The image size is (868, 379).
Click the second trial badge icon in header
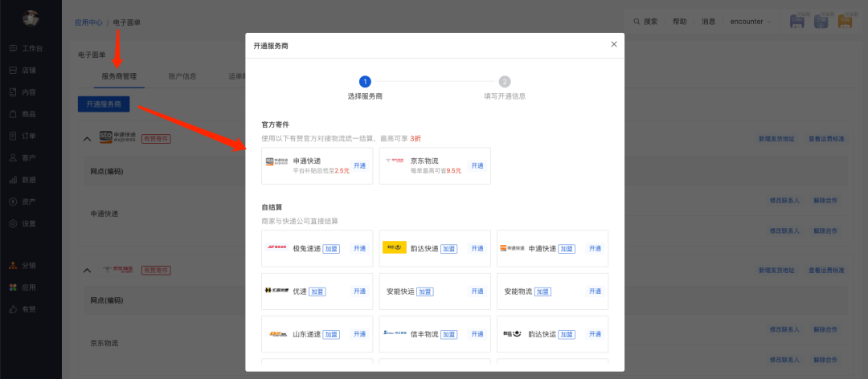[x=821, y=20]
